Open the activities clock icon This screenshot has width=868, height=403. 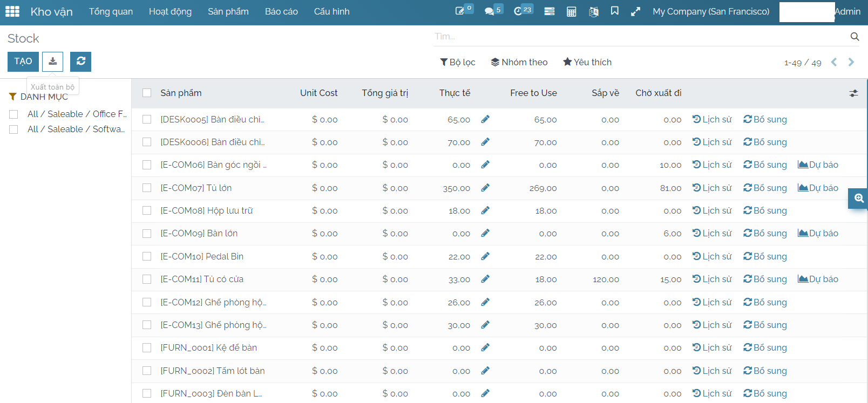coord(518,11)
